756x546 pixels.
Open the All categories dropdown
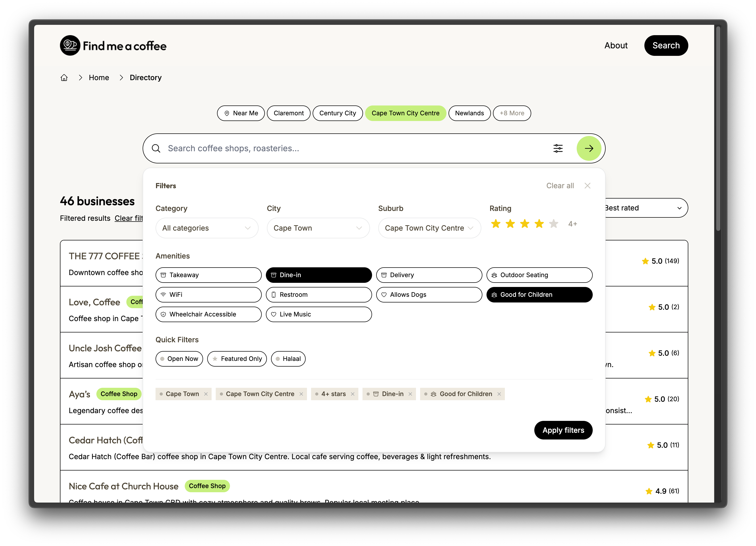tap(207, 228)
